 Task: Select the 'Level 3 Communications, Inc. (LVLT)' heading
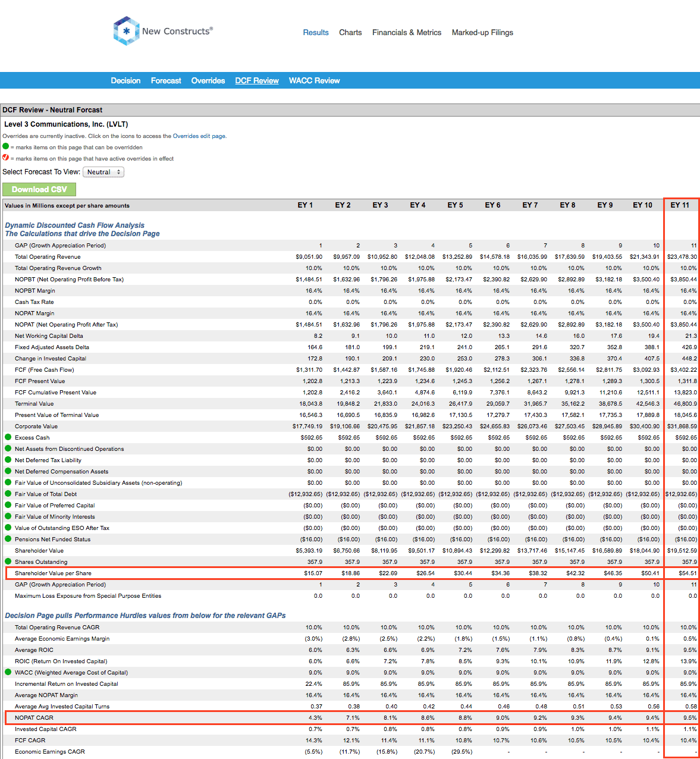pos(66,124)
